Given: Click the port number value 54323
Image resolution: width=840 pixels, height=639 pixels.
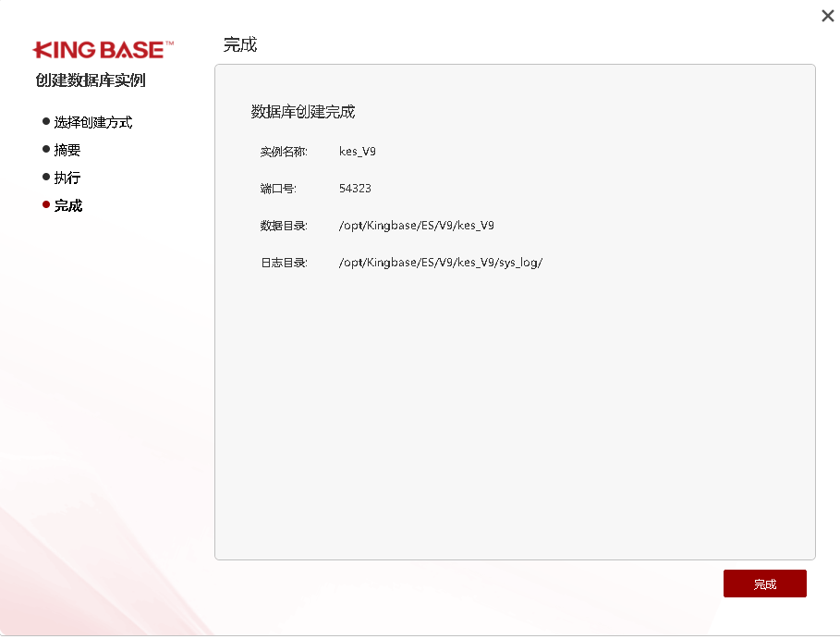Looking at the screenshot, I should 355,189.
